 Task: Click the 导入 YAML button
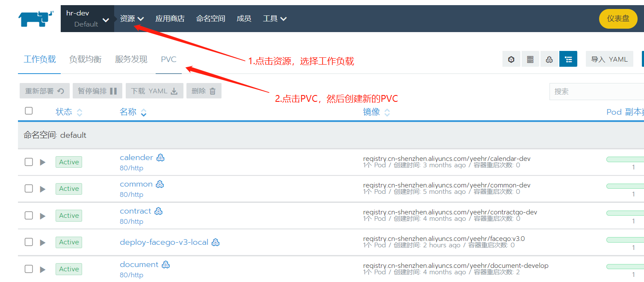coord(609,59)
